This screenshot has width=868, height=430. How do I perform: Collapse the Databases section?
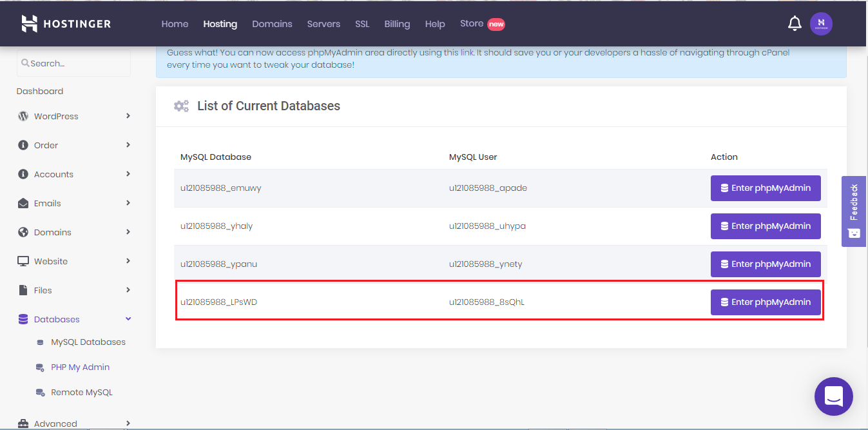click(56, 318)
